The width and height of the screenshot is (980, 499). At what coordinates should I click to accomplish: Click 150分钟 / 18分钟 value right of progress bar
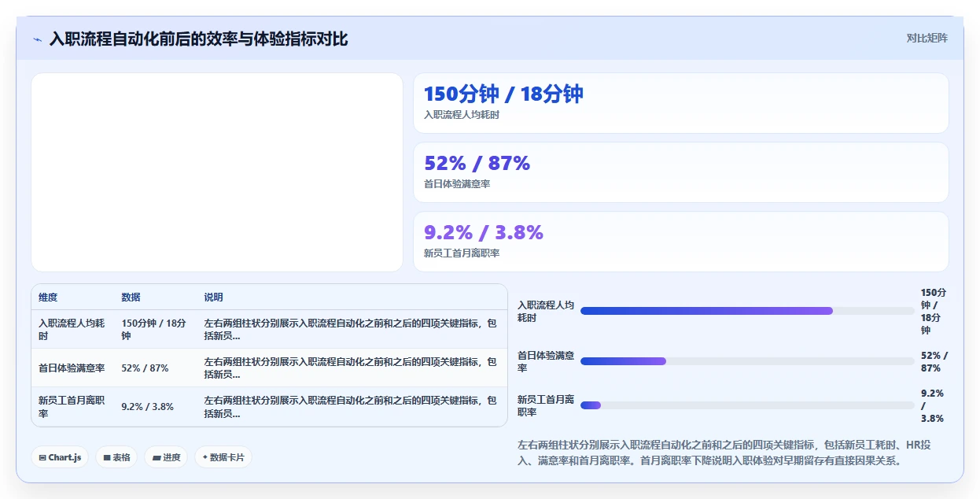point(934,311)
